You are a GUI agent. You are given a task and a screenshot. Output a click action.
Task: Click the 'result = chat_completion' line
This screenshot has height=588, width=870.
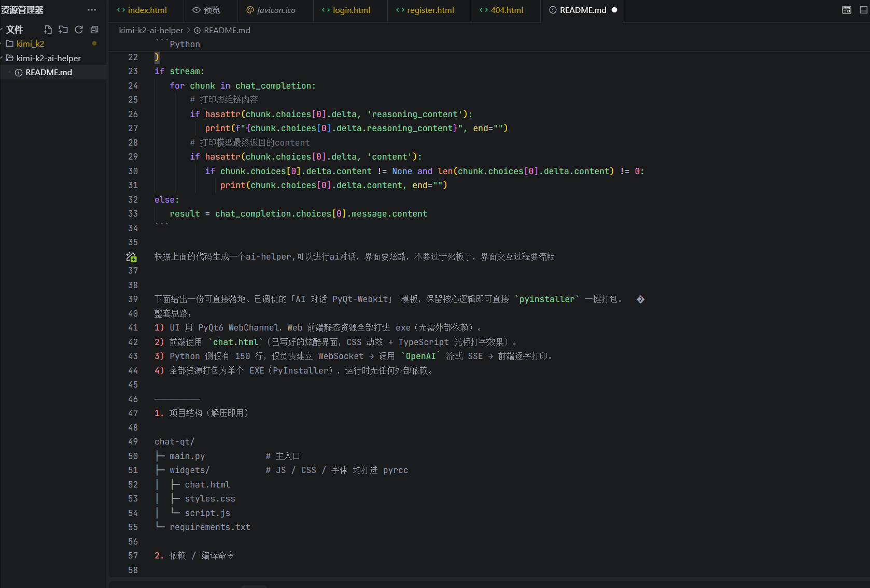click(x=299, y=213)
